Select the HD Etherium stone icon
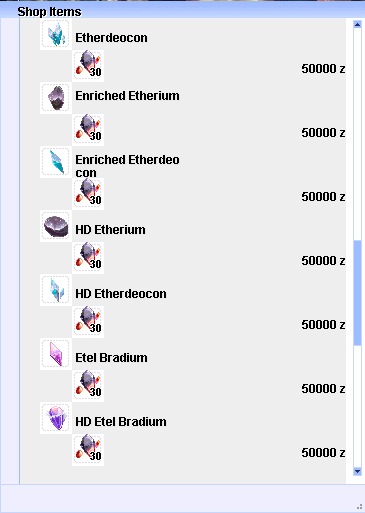 tap(56, 226)
